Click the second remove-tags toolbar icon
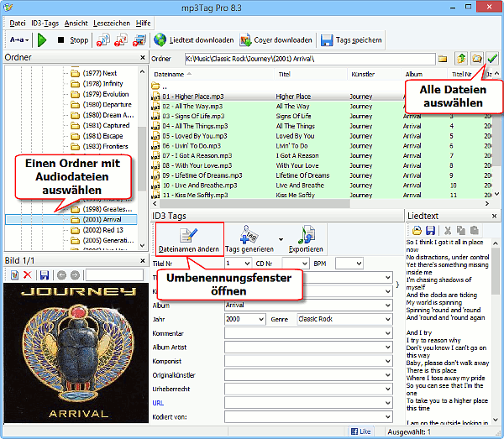Image resolution: width=504 pixels, height=439 pixels. [121, 40]
